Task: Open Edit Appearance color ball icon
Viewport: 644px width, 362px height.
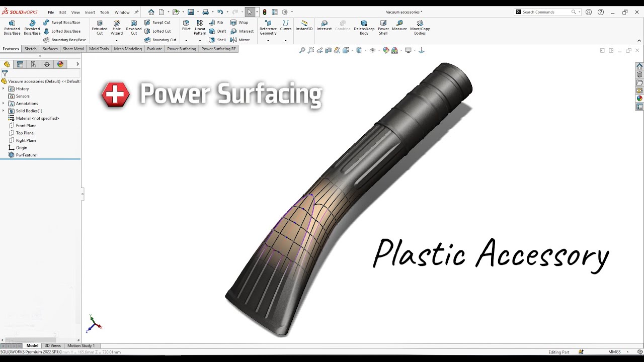Action: pos(386,50)
